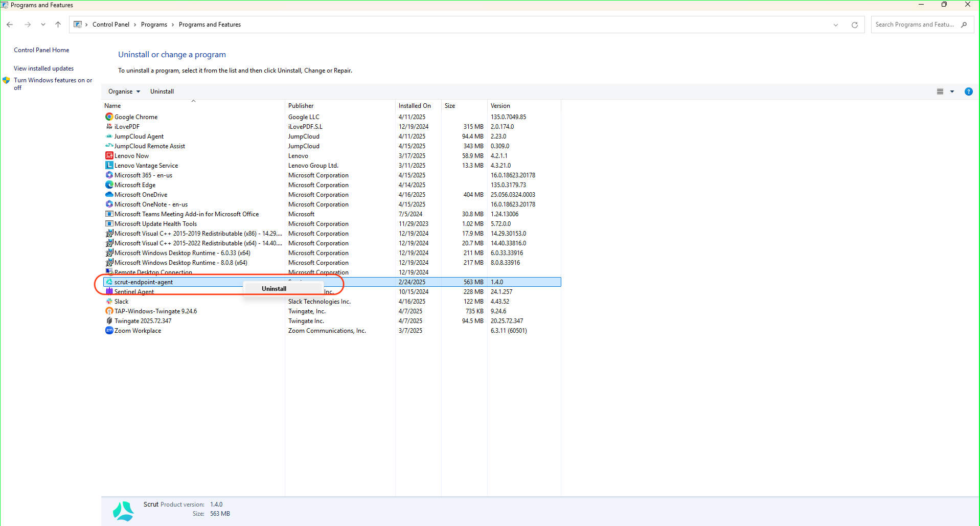Click the Microsoft Edge icon
This screenshot has height=526, width=980.
click(109, 185)
